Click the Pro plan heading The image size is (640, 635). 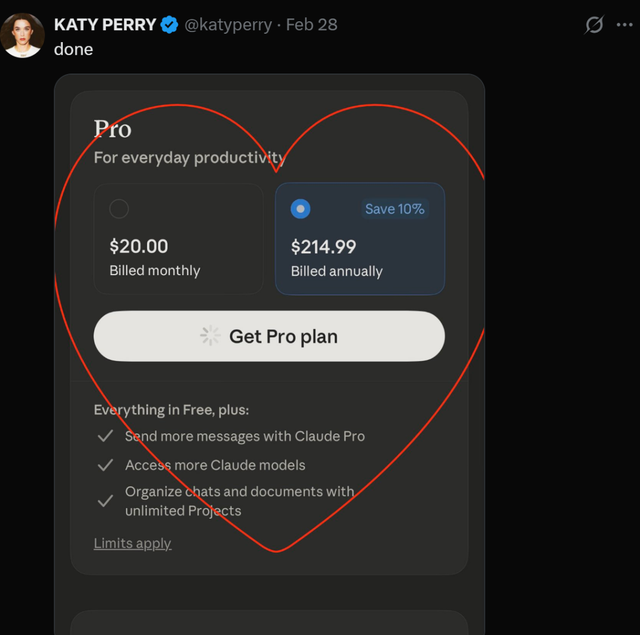click(x=112, y=129)
